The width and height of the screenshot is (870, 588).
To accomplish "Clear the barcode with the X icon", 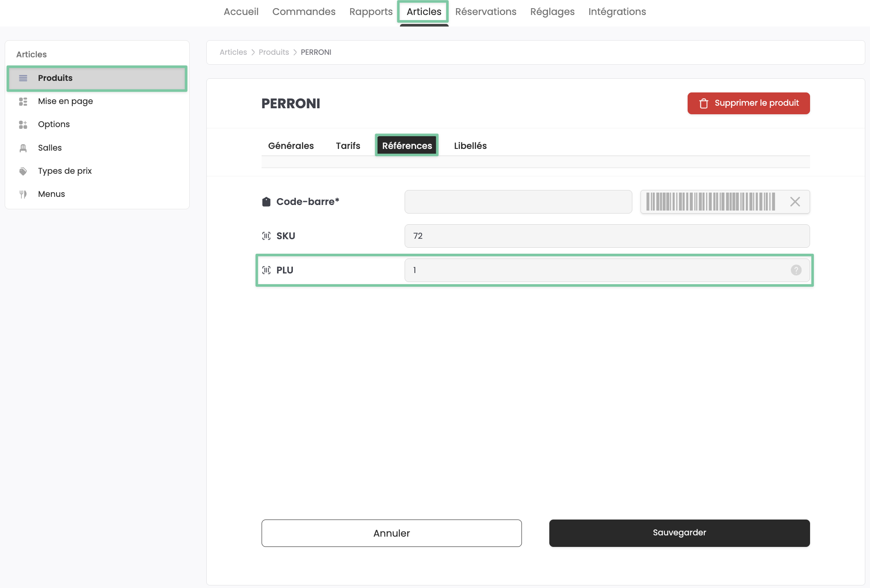I will click(795, 202).
